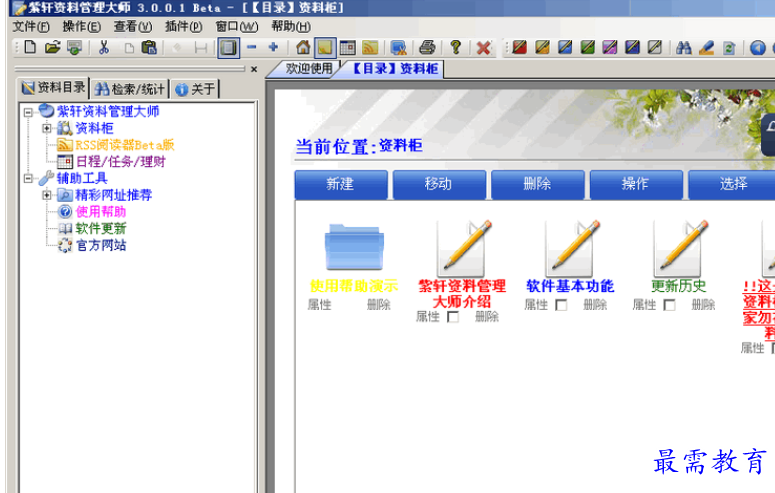
Task: Open the 文件(F) menu
Action: 31,26
